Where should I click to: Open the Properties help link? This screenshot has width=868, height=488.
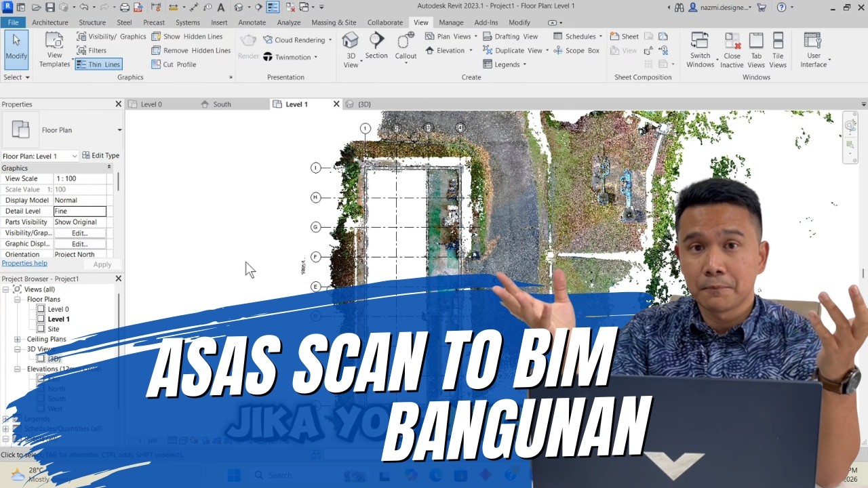pos(24,263)
